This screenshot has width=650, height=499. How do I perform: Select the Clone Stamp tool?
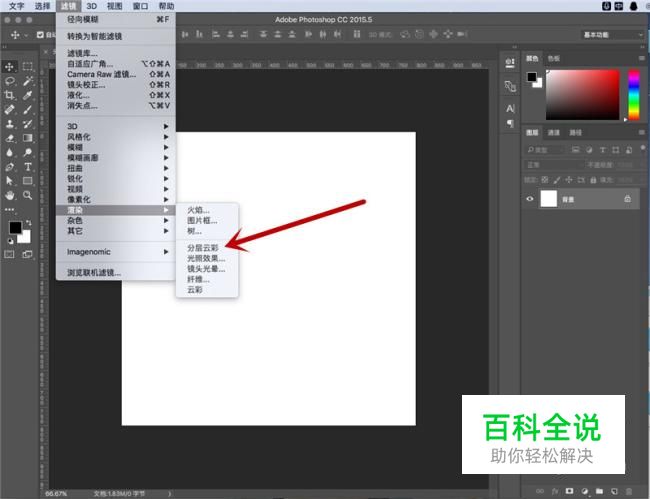pos(10,124)
